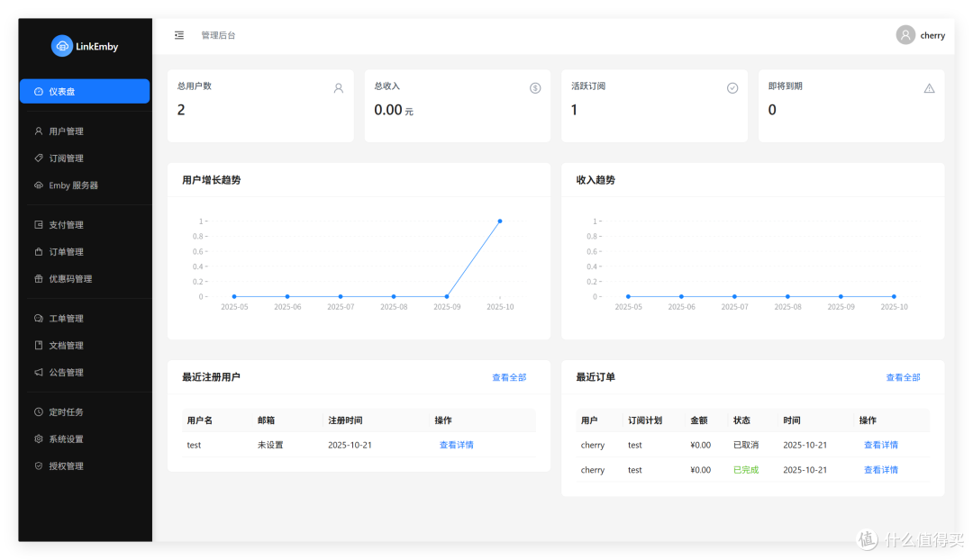This screenshot has width=973, height=560.
Task: Click the LinkEmby logo icon
Action: pyautogui.click(x=62, y=46)
